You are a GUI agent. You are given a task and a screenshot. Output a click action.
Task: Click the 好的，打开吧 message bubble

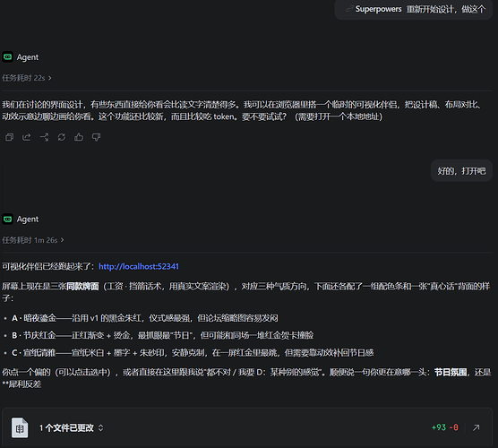coord(461,171)
